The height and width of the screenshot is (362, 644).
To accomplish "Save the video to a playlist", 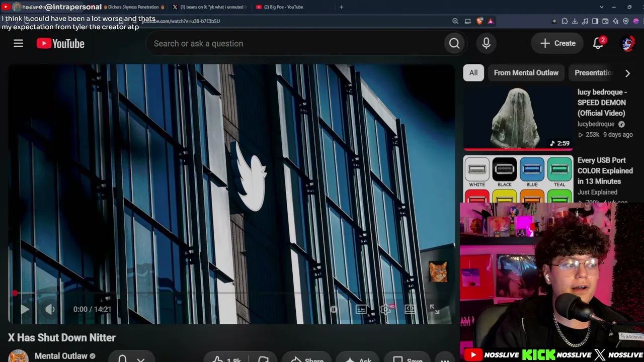I will point(408,358).
